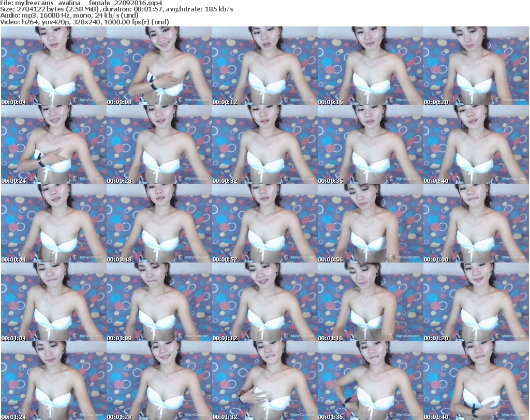Pick the frame at timestamp 00:00:44
Viewport: 530px width, 420px height.
pos(54,223)
